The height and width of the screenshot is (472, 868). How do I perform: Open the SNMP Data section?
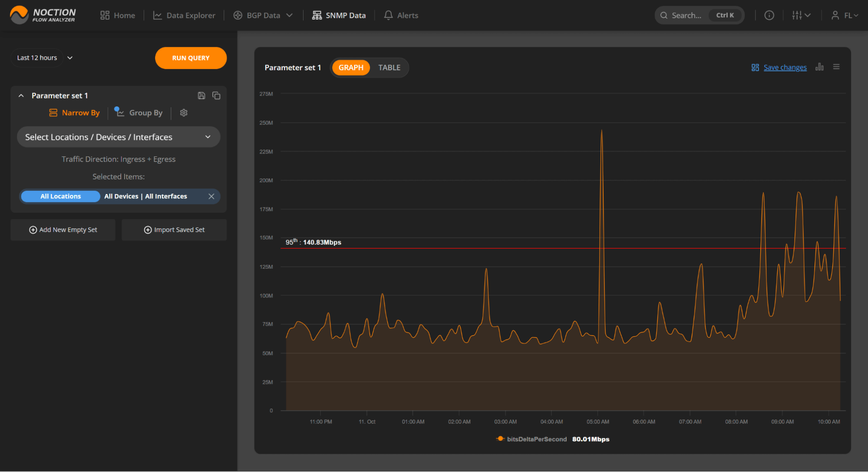(x=339, y=15)
